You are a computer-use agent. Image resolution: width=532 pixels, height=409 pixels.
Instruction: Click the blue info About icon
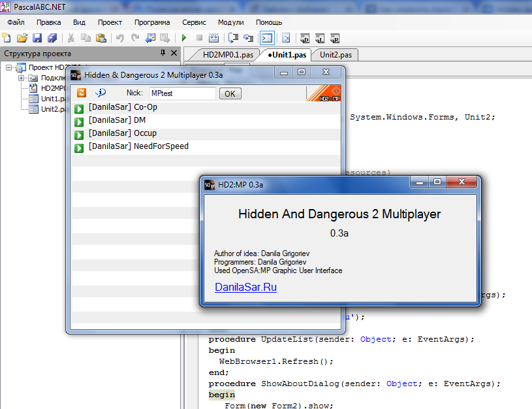(x=101, y=93)
